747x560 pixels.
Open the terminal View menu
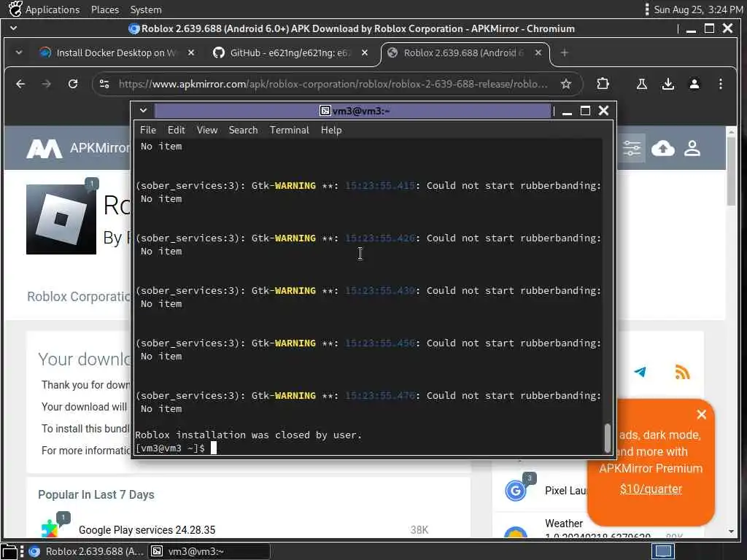pos(206,130)
